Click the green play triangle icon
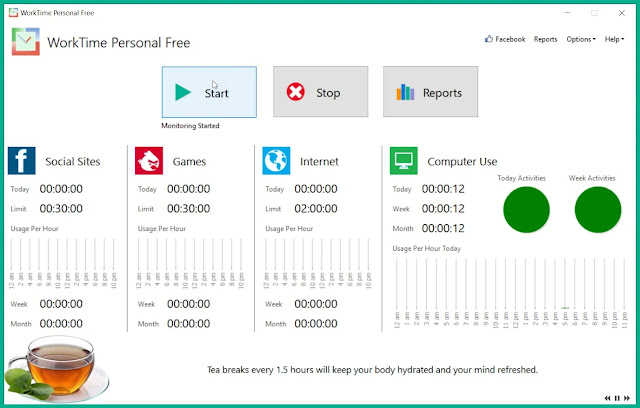 click(x=183, y=92)
